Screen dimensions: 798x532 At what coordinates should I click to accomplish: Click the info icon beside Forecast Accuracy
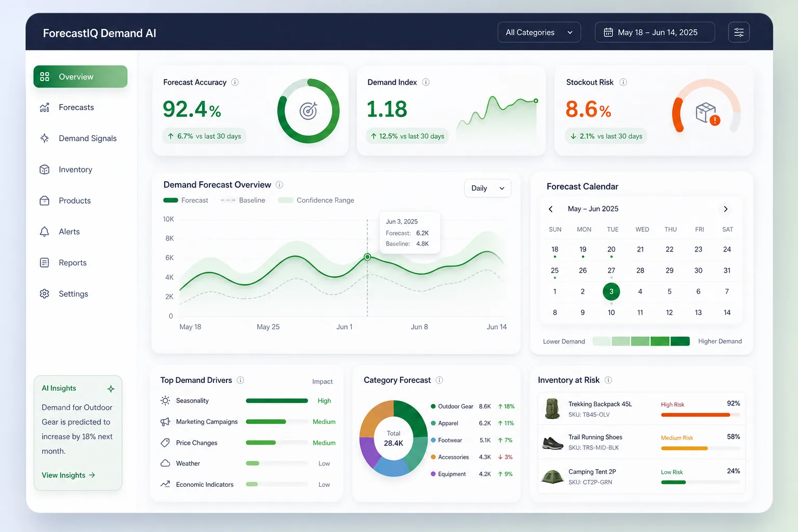tap(235, 82)
